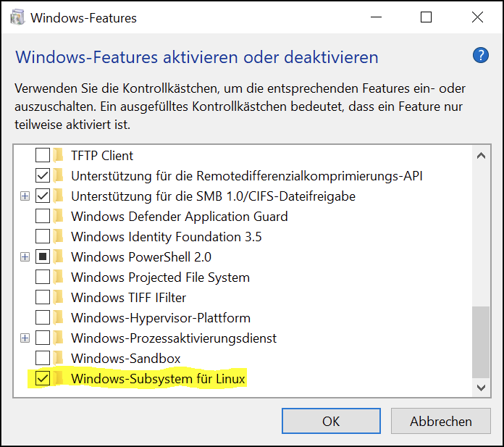Click the blue help question mark icon

[x=481, y=55]
